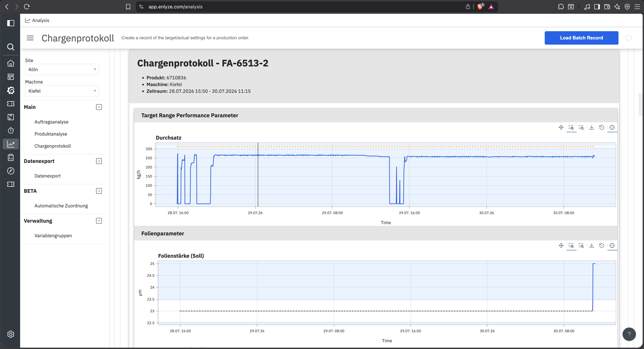Open the package box icon in sidebar
The width and height of the screenshot is (644, 349).
click(11, 117)
